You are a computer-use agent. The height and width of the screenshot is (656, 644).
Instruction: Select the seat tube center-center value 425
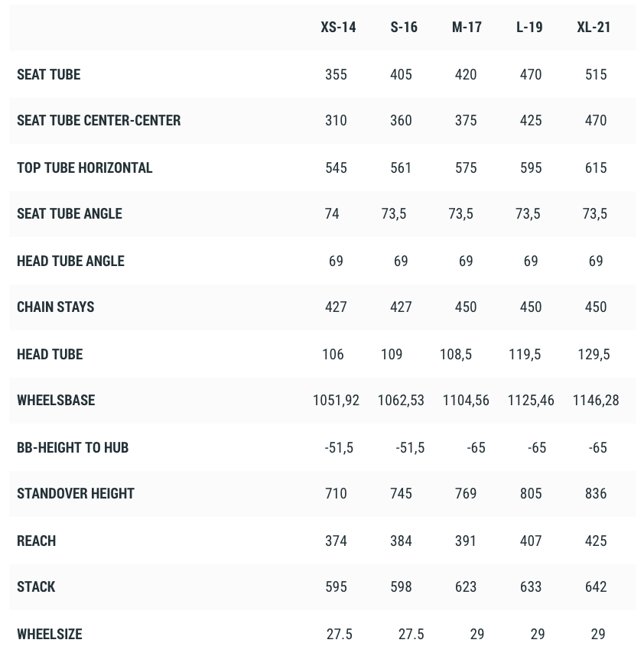531,121
